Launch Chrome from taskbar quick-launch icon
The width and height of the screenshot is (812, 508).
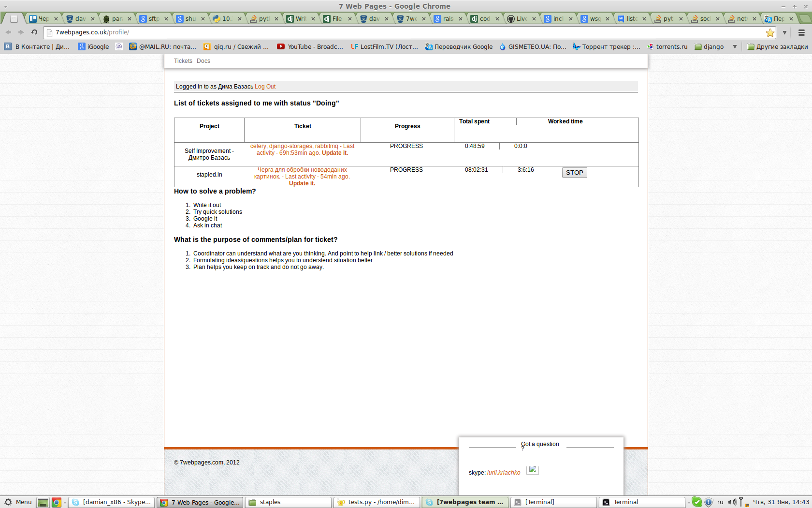pos(57,502)
